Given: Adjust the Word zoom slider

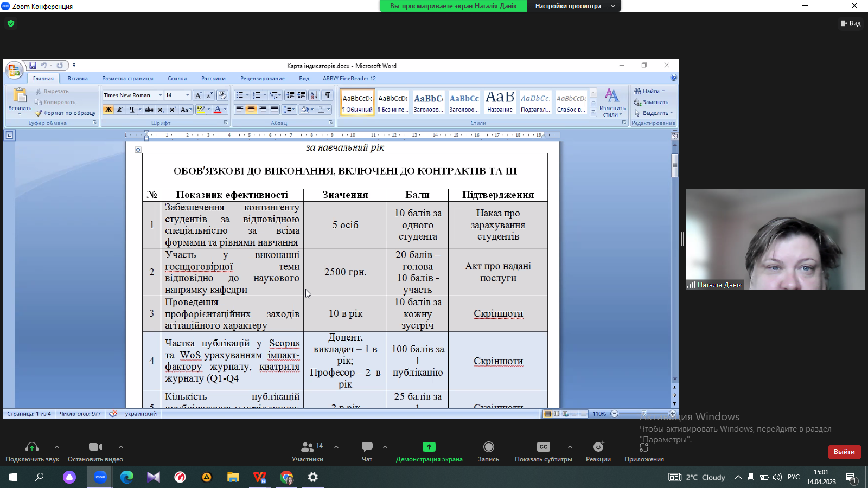Looking at the screenshot, I should point(643,414).
